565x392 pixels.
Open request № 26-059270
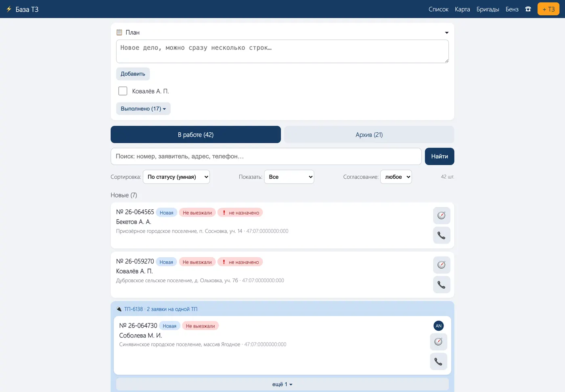coord(135,261)
